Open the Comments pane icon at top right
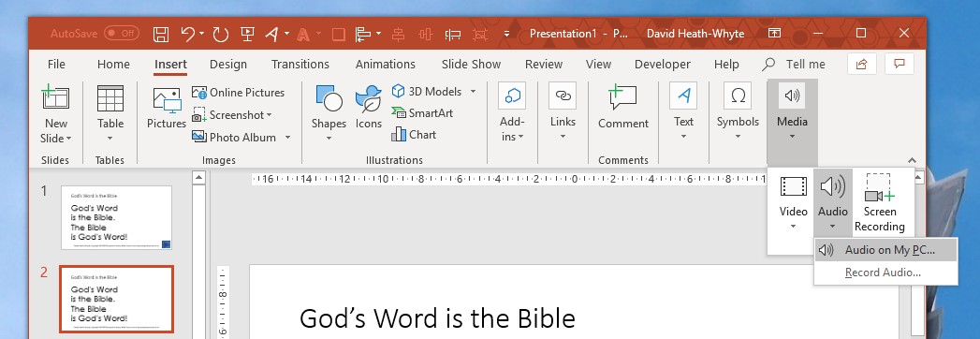The image size is (980, 339). (x=900, y=64)
